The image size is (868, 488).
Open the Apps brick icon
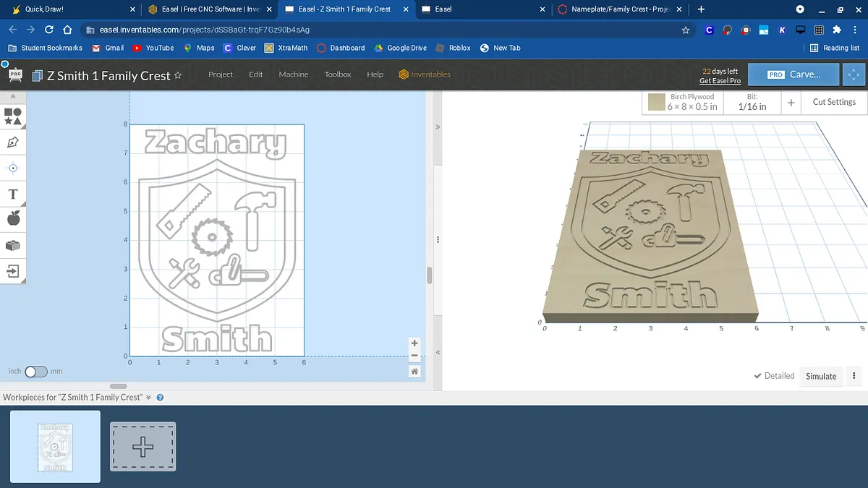(x=12, y=245)
